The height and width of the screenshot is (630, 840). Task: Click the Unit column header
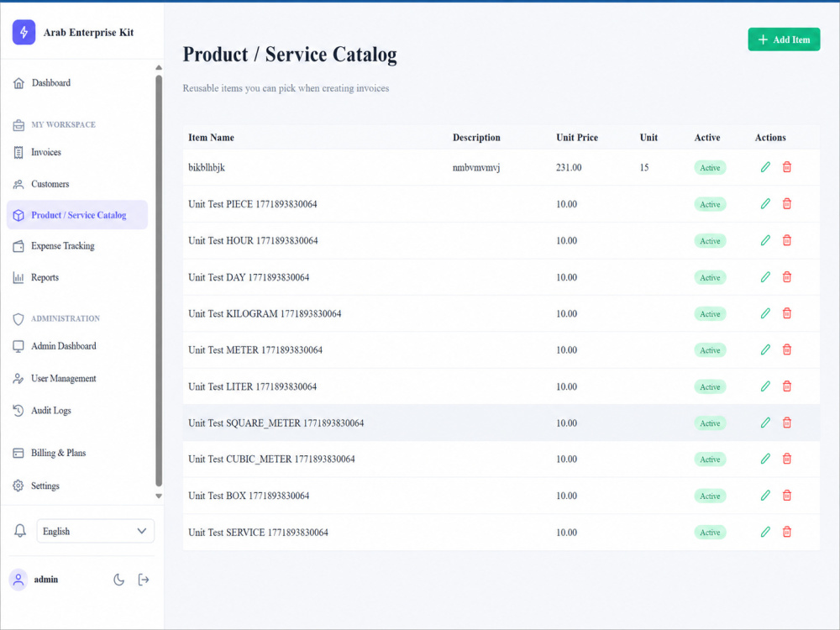648,138
